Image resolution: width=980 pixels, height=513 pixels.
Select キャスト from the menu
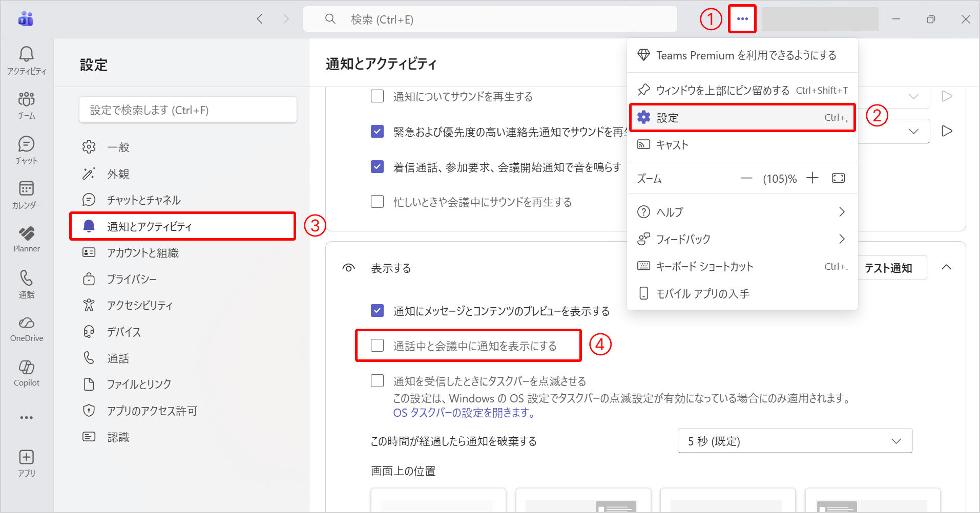coord(742,145)
